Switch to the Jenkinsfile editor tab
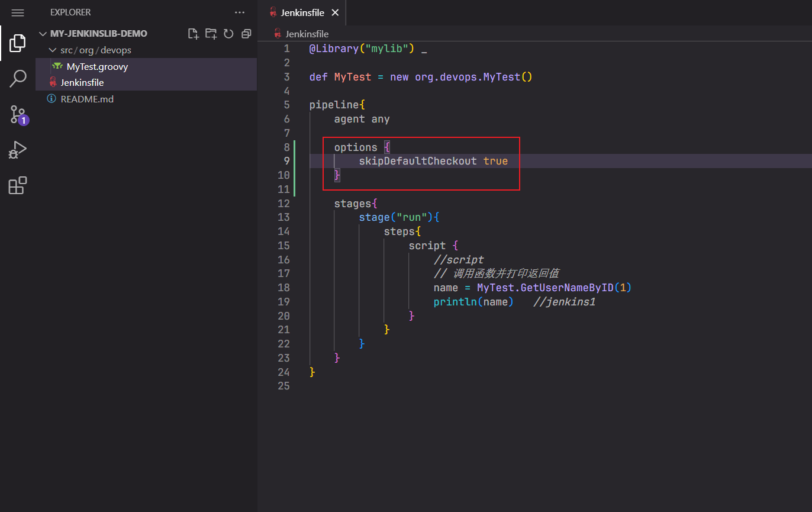812x512 pixels. click(302, 12)
